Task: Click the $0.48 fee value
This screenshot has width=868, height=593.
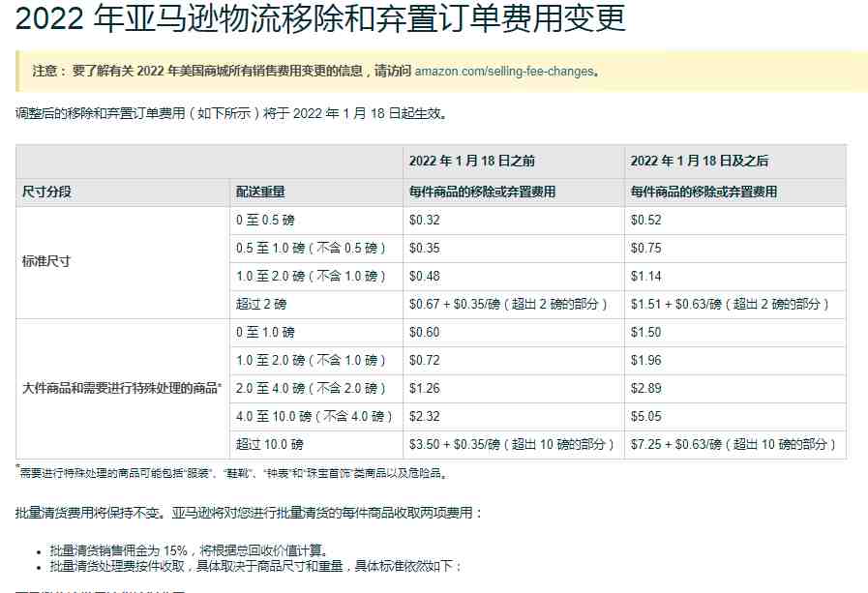Action: (425, 276)
